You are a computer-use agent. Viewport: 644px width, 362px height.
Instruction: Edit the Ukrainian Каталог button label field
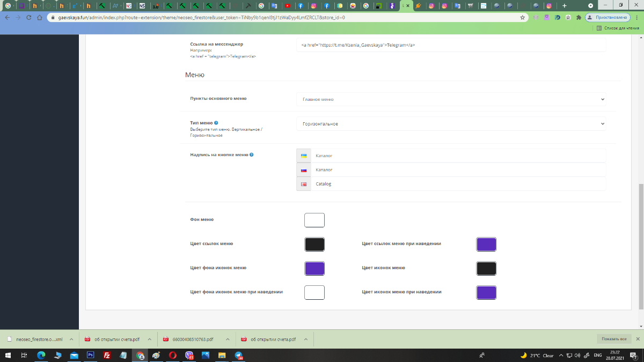pyautogui.click(x=458, y=156)
